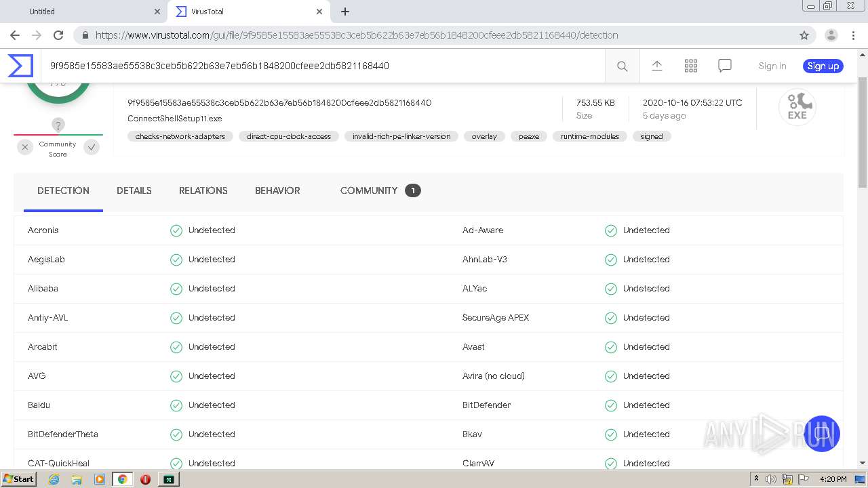Click the Acronis engine name
The height and width of the screenshot is (488, 868).
pos(43,230)
